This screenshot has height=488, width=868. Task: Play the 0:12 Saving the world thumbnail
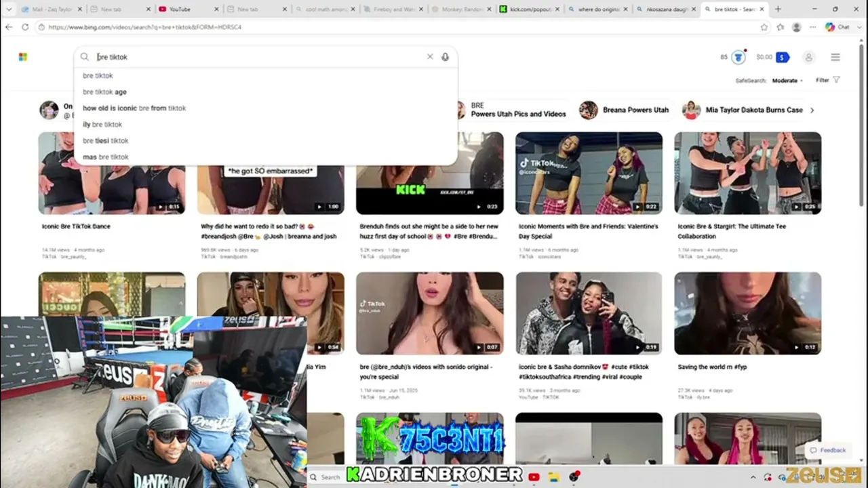tap(747, 313)
